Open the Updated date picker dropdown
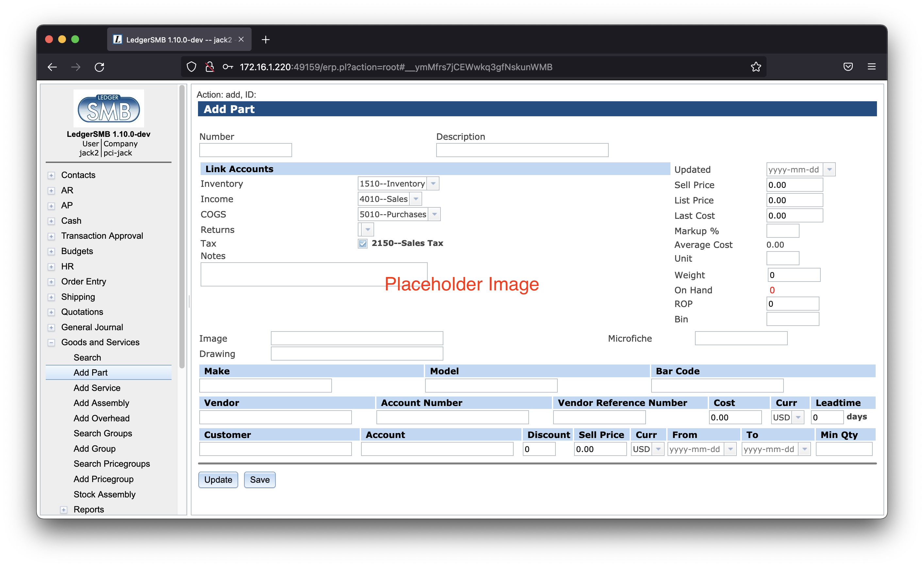Screen dimensions: 924x567 point(829,170)
